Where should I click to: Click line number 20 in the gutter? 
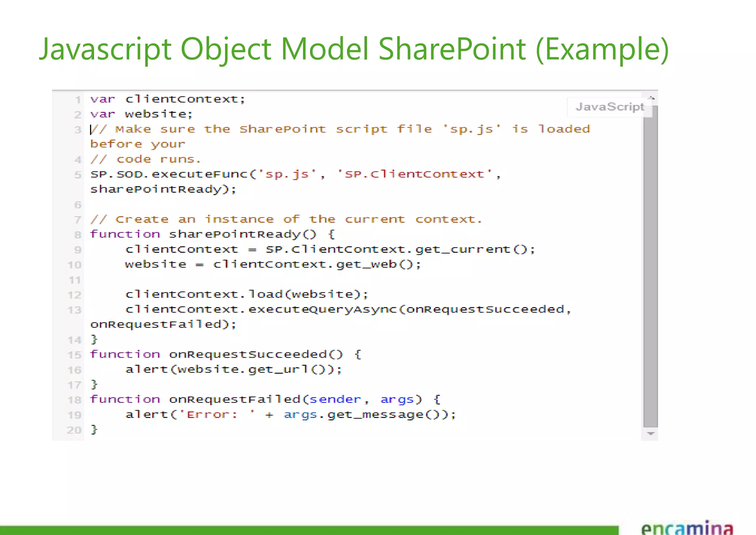pos(74,430)
